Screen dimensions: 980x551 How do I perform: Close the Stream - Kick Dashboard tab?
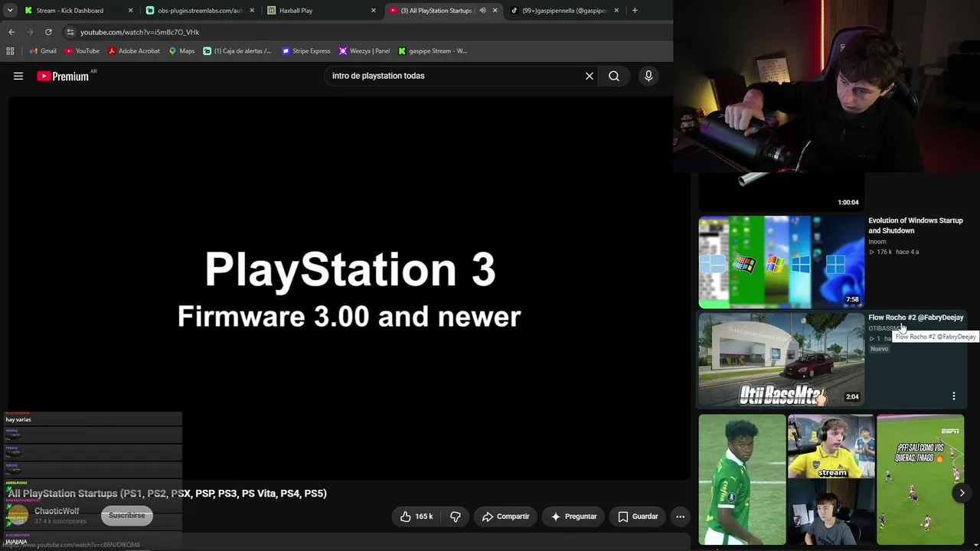(x=130, y=11)
